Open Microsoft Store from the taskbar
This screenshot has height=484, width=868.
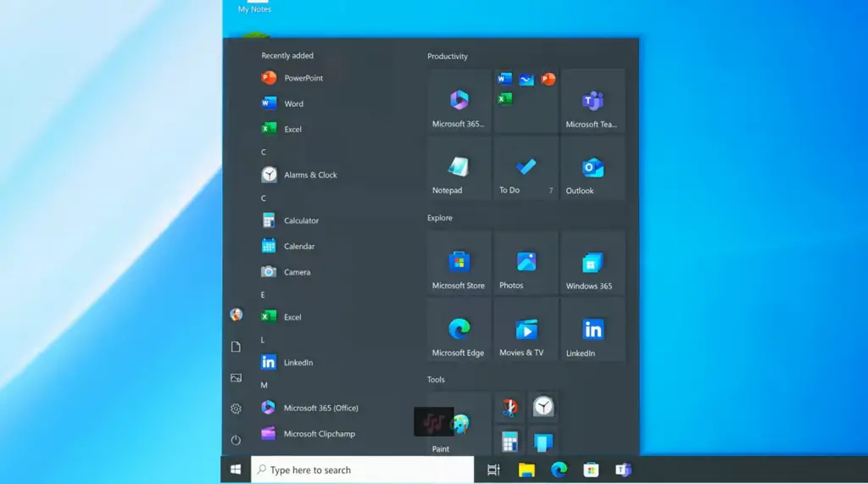click(x=591, y=470)
